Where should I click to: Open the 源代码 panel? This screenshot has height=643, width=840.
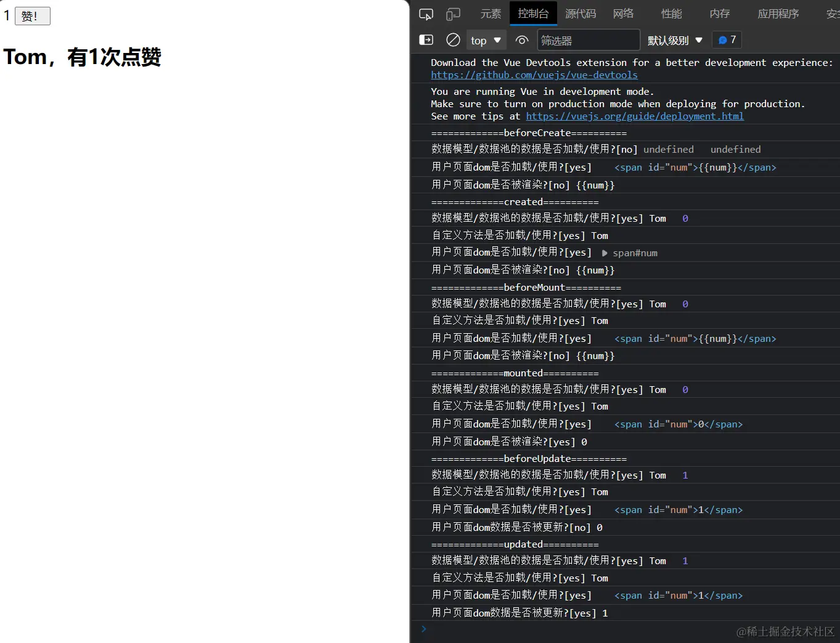tap(579, 14)
